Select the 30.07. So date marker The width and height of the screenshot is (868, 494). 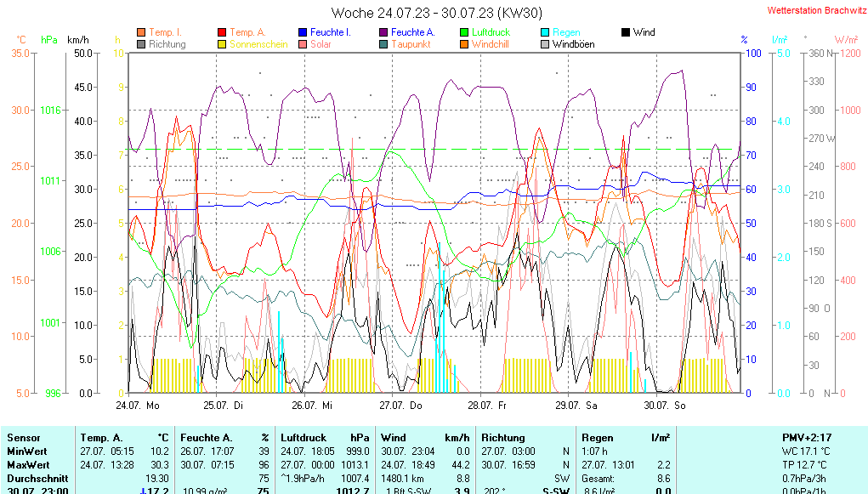[664, 406]
